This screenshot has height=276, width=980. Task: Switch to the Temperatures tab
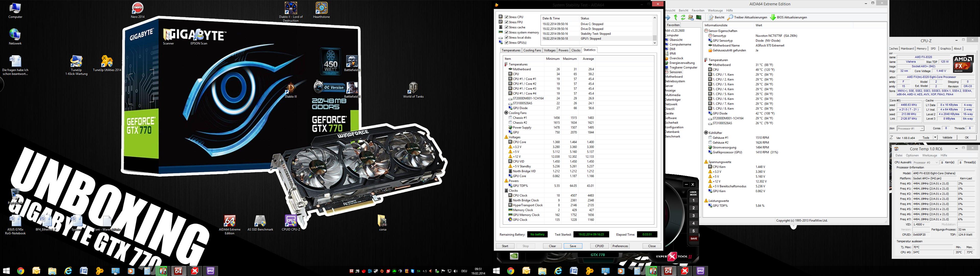pos(511,50)
